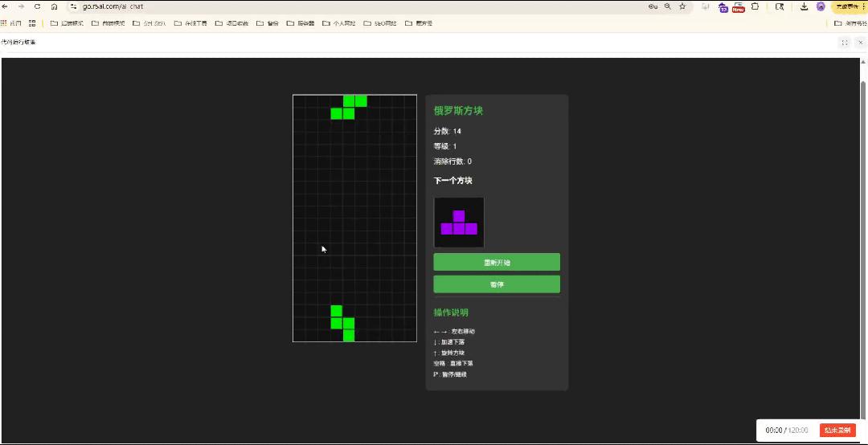Image resolution: width=868 pixels, height=445 pixels.
Task: Open the purple profile avatar
Action: pos(821,6)
